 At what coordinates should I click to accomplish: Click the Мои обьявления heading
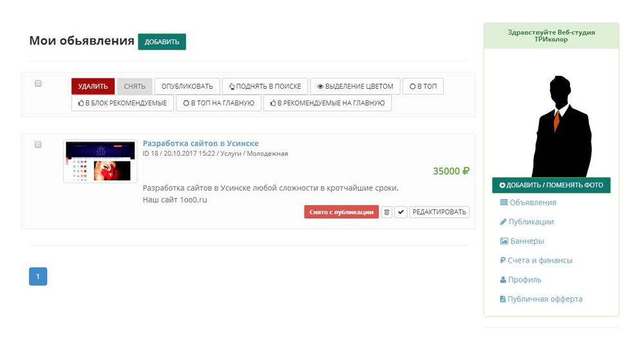(x=82, y=41)
